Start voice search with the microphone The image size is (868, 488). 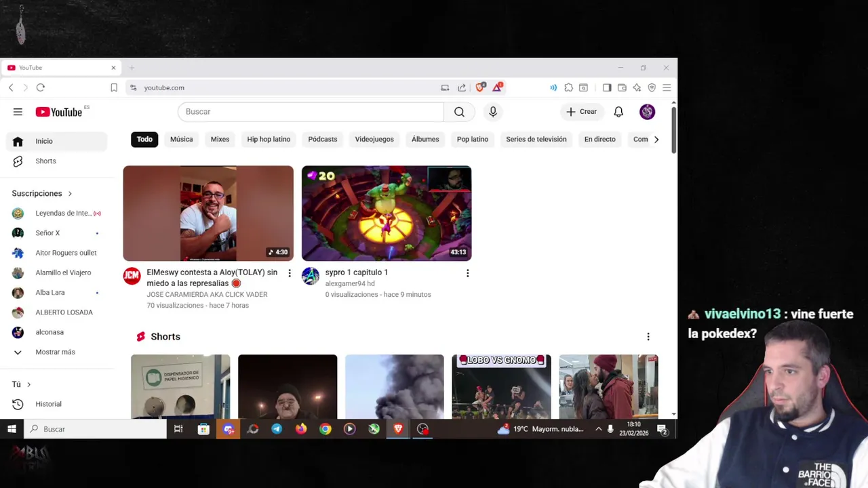(493, 112)
